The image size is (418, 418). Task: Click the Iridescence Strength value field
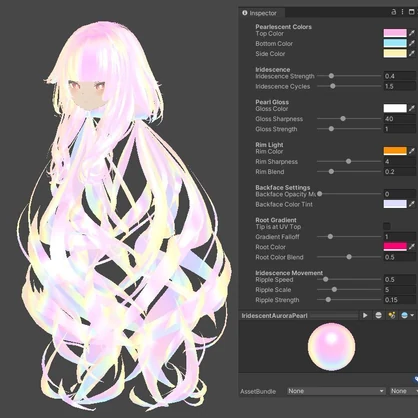400,76
